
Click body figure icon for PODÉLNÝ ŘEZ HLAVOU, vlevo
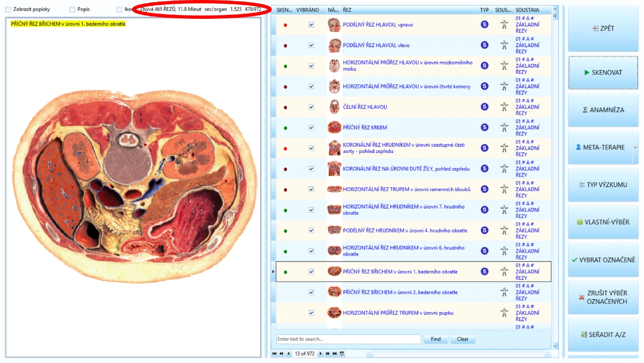[x=504, y=45]
